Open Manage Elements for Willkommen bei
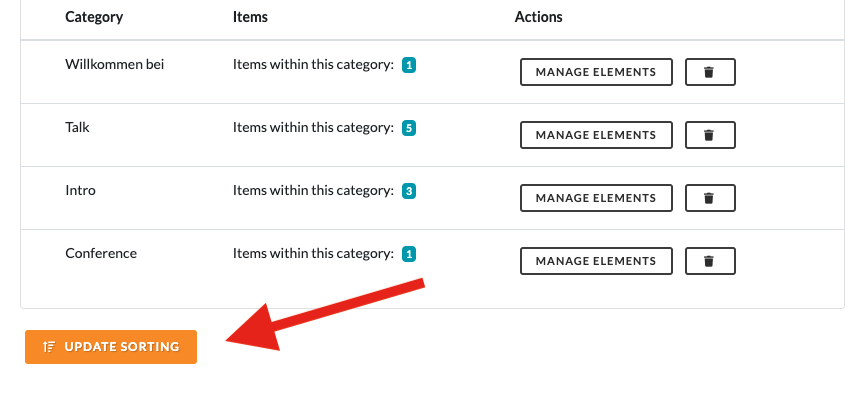This screenshot has height=394, width=860. pos(596,72)
